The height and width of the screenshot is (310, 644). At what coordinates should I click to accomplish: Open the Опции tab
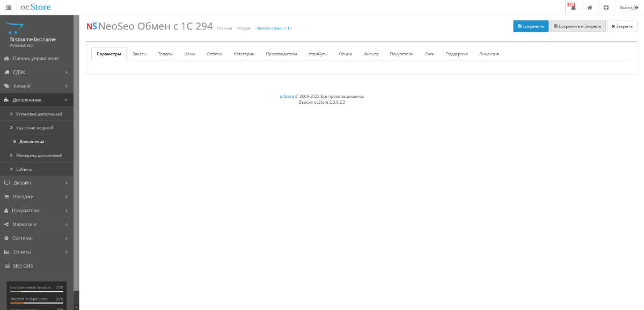346,54
